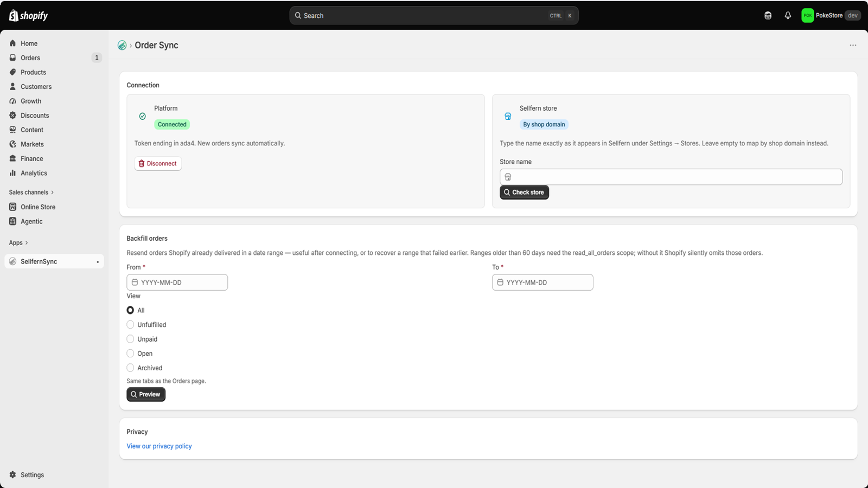Click the dev badge next to PokeStore
Viewport: 868px width, 488px height.
pyautogui.click(x=853, y=16)
